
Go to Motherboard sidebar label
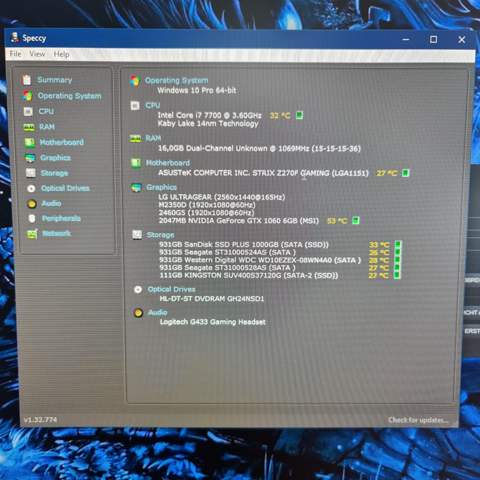(x=62, y=142)
